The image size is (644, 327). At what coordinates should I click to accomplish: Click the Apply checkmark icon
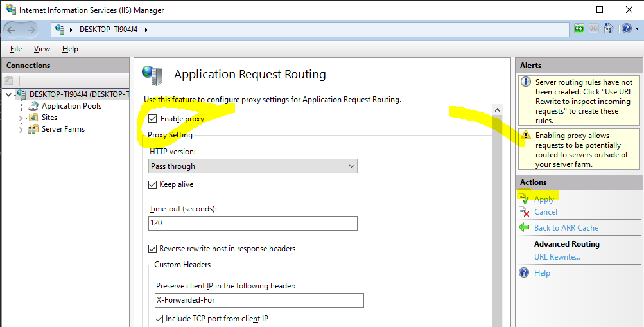coord(524,199)
